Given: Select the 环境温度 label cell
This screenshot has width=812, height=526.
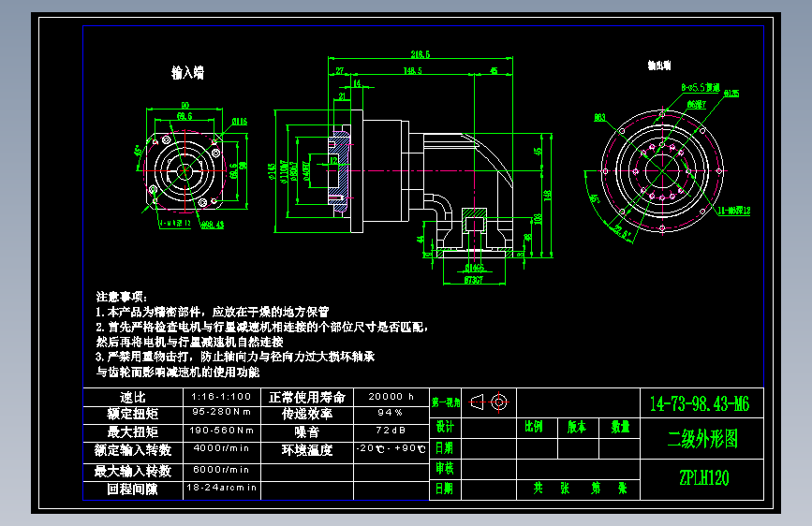Looking at the screenshot, I should pos(307,450).
